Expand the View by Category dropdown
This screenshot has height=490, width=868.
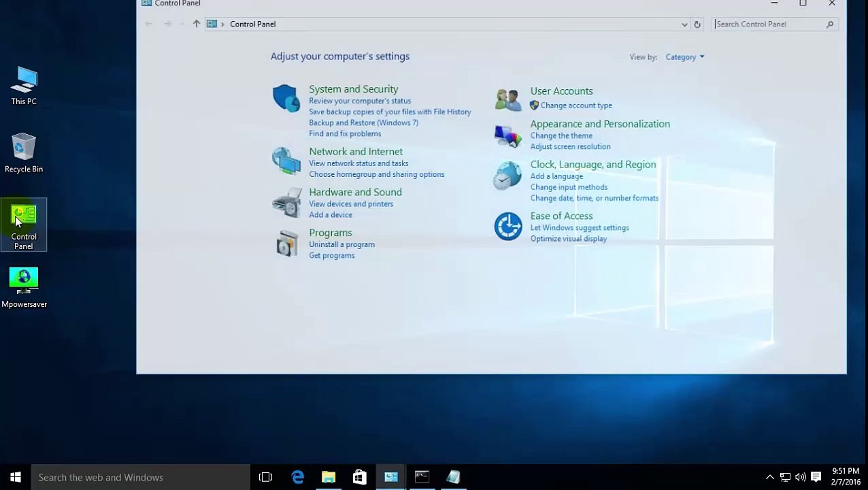click(685, 57)
